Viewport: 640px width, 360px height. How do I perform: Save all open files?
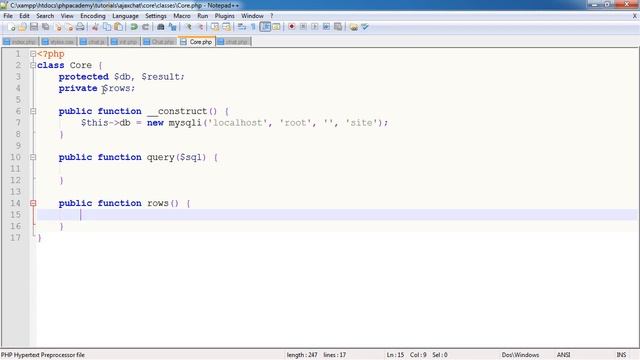45,27
